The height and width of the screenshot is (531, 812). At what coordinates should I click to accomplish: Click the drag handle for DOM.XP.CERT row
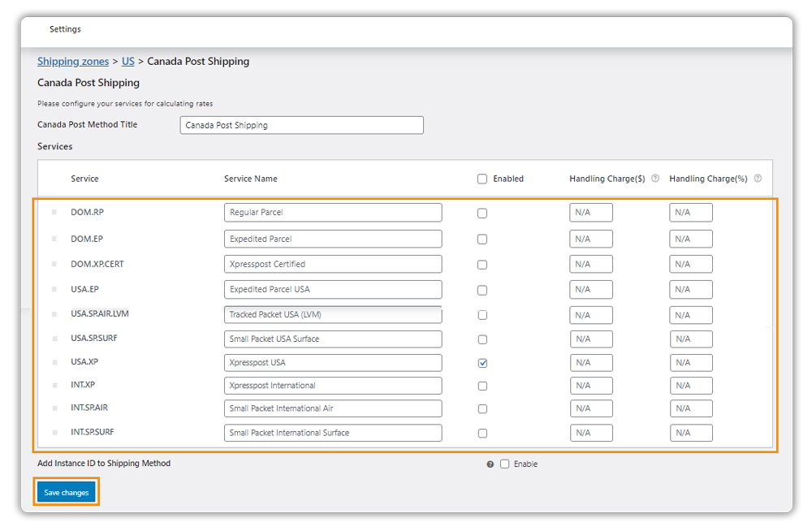(54, 264)
